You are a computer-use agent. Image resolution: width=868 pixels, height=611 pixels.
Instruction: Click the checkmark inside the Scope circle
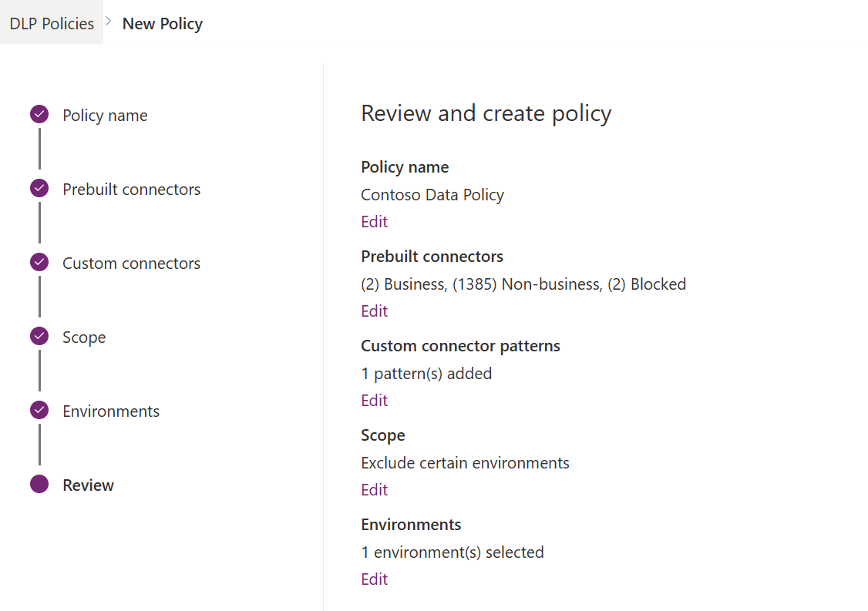click(39, 336)
